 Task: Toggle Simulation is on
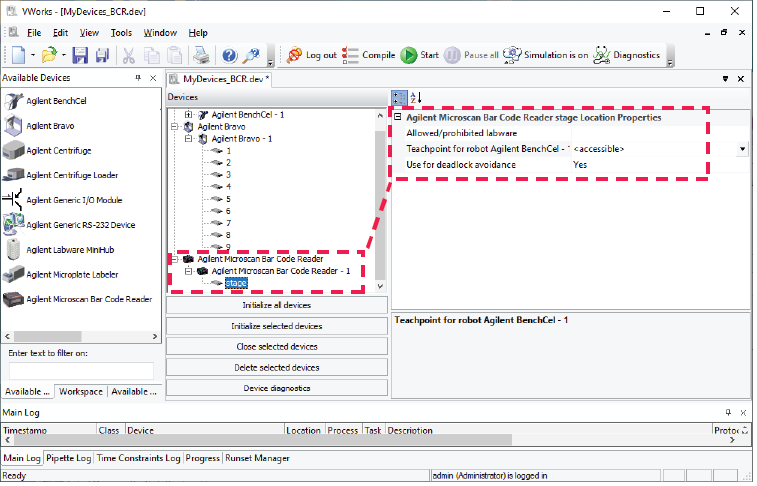[x=546, y=55]
